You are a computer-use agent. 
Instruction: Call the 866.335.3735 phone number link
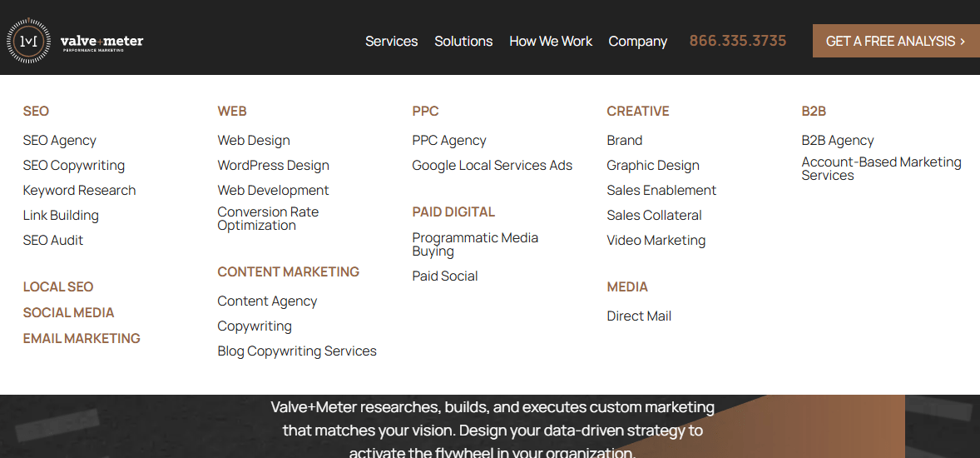(x=738, y=42)
